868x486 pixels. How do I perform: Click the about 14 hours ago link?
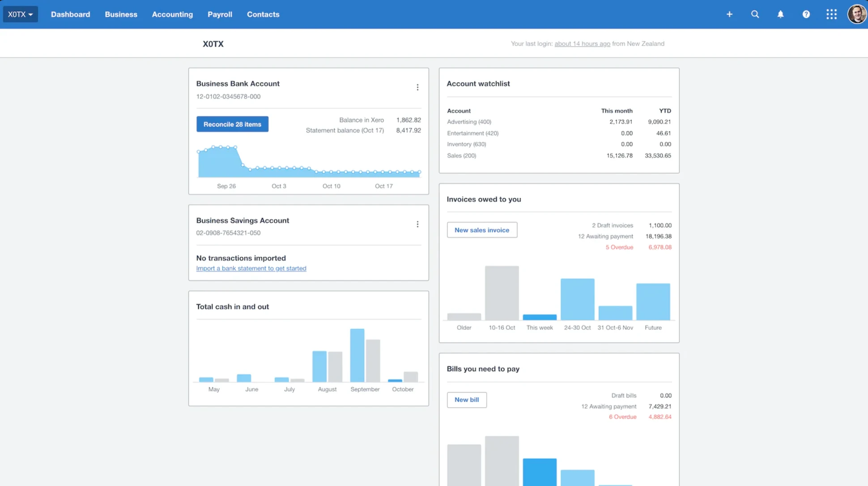click(582, 44)
